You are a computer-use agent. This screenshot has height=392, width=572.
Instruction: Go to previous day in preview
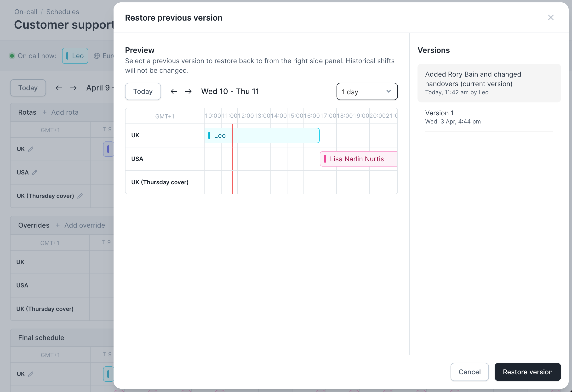[174, 91]
